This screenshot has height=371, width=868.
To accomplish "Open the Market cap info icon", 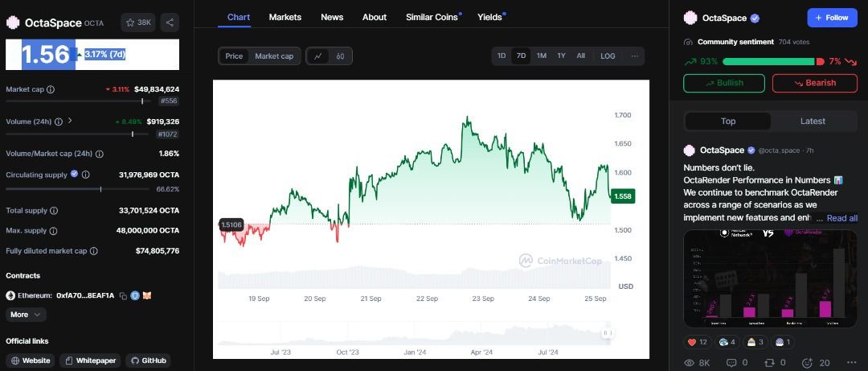I will pyautogui.click(x=50, y=89).
